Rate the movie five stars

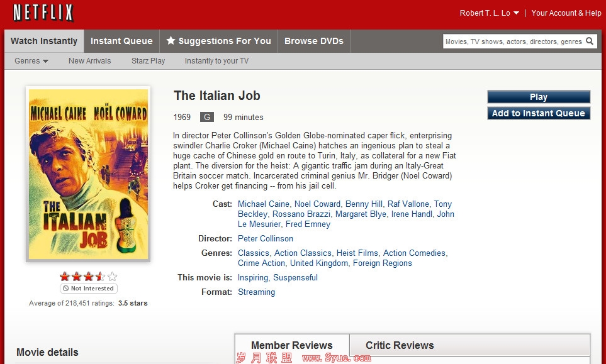click(x=113, y=277)
